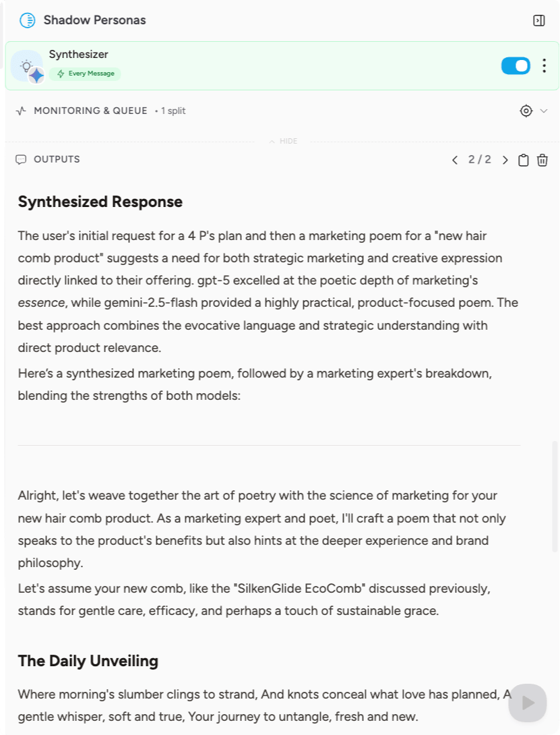Click the Synthesizer persona avatar
Image resolution: width=560 pixels, height=735 pixels.
click(x=27, y=66)
